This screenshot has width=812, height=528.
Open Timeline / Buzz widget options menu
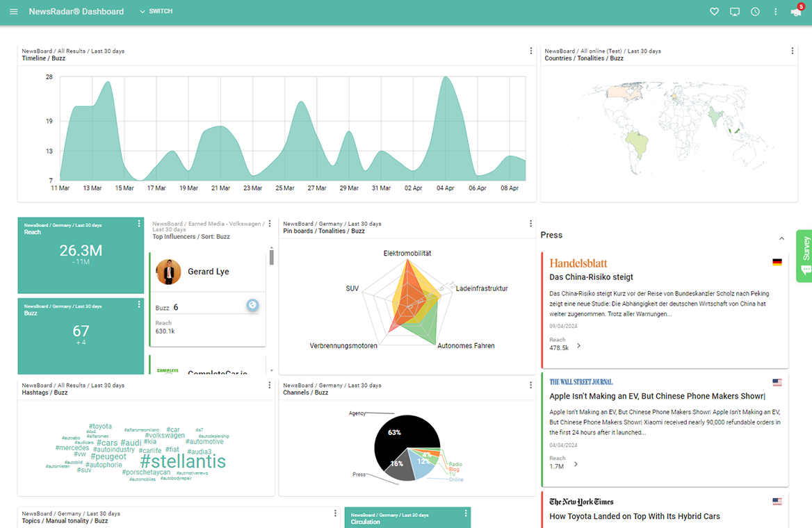coord(531,51)
